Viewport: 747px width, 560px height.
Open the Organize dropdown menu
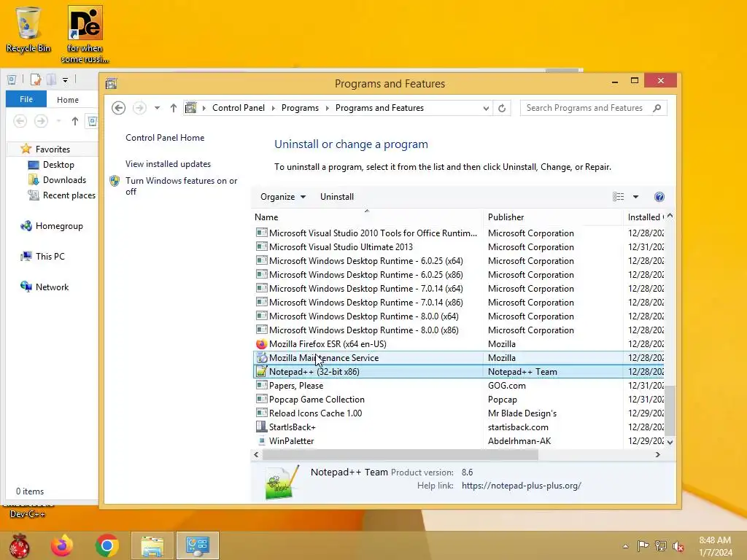pyautogui.click(x=283, y=197)
